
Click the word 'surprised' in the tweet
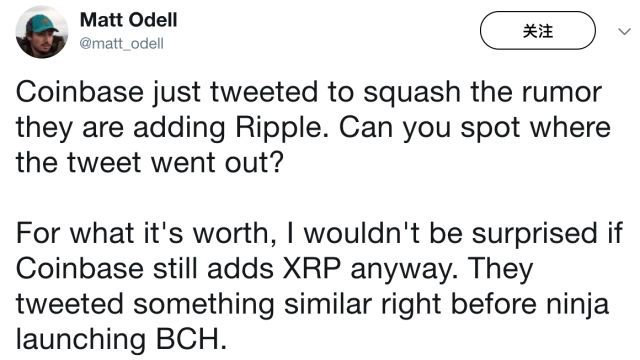(x=535, y=235)
